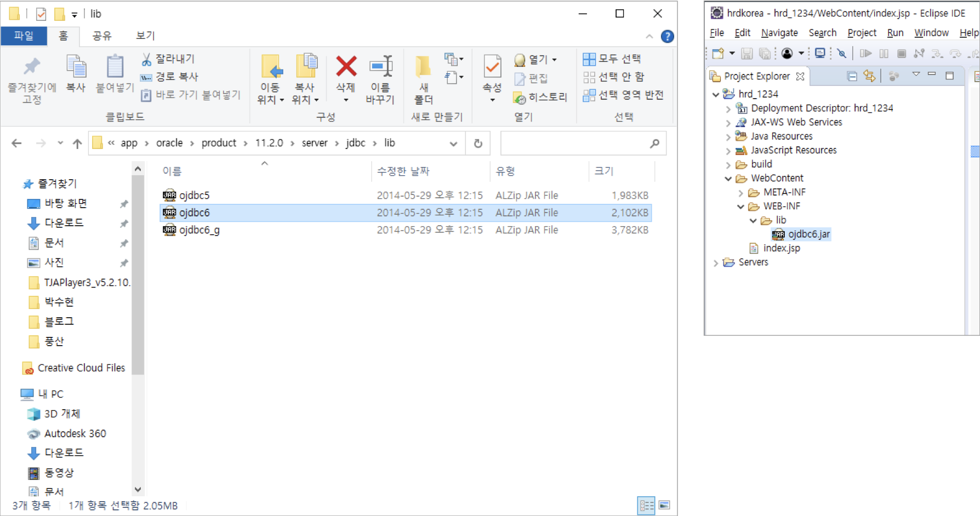Click 선택 영역 반전 (Invert selection)
This screenshot has height=516, width=980.
coord(623,95)
